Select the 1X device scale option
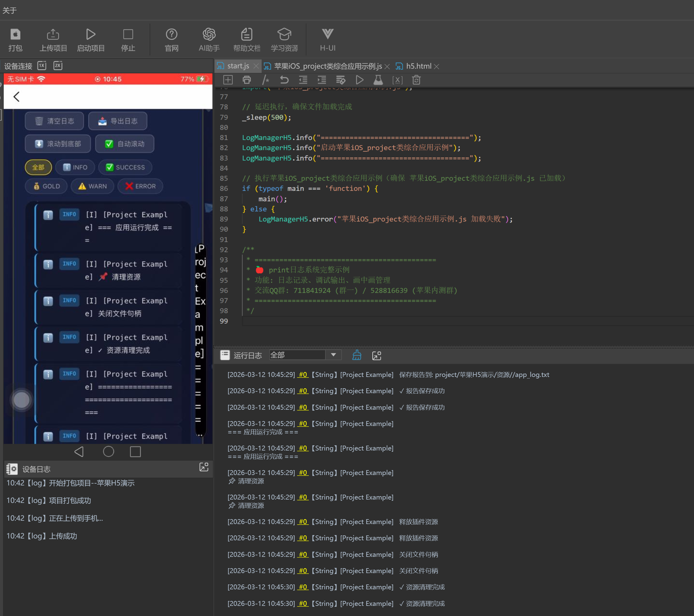 tap(42, 66)
